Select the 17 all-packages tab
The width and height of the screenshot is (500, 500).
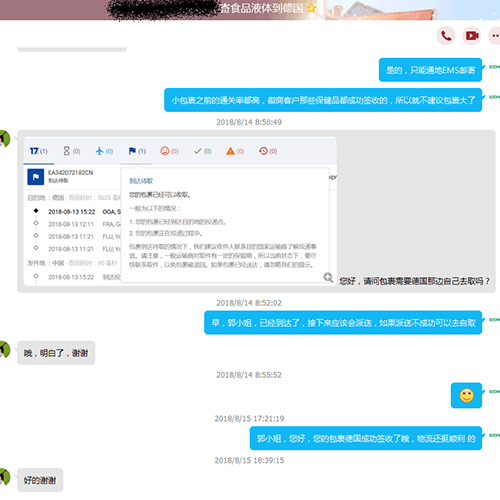[x=38, y=151]
